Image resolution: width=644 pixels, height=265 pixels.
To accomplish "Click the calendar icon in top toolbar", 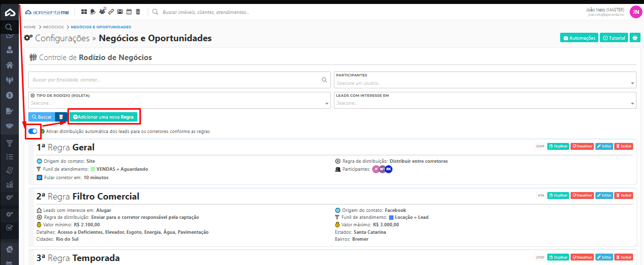I will tap(129, 12).
